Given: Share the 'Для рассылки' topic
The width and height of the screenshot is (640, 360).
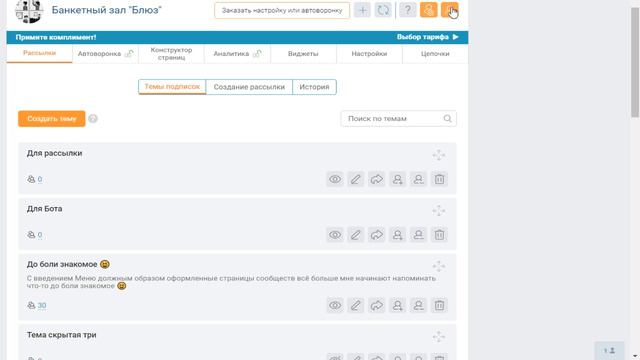Looking at the screenshot, I should click(377, 179).
